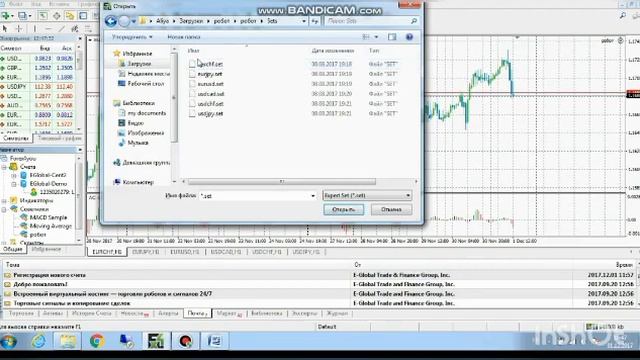Image resolution: width=640 pixels, height=360 pixels.
Task: Expand the EGlobal-Cent2 account node
Action: [x=13, y=176]
